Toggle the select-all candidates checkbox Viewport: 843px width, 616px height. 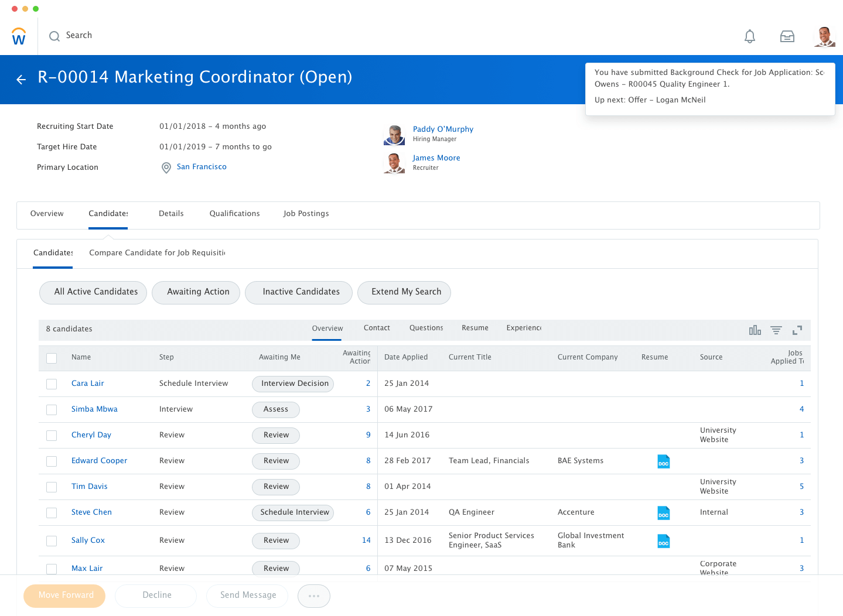pos(52,358)
